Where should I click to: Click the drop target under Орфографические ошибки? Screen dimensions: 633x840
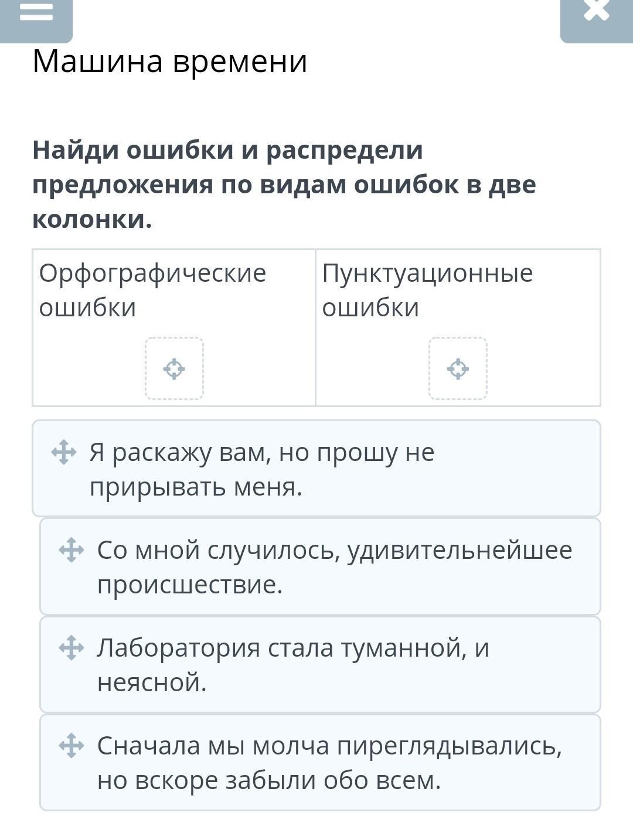[x=174, y=369]
